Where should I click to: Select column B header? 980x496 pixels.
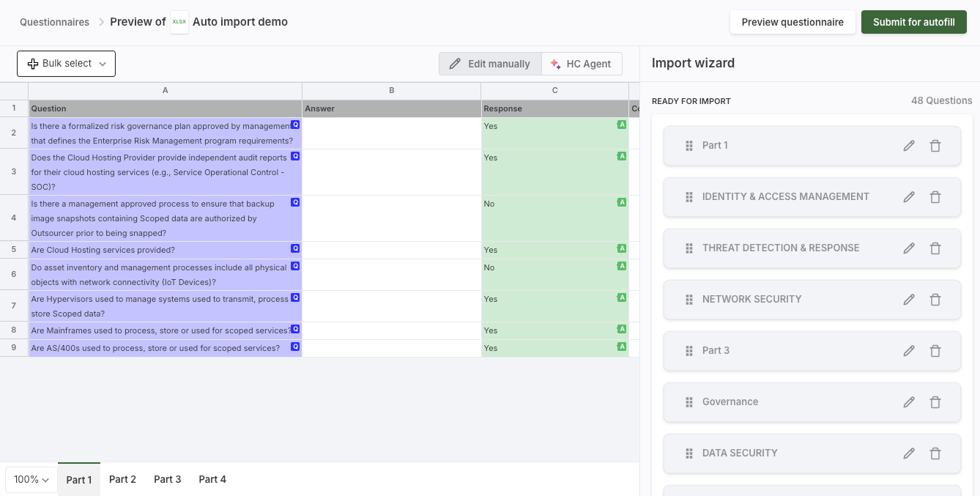tap(392, 91)
